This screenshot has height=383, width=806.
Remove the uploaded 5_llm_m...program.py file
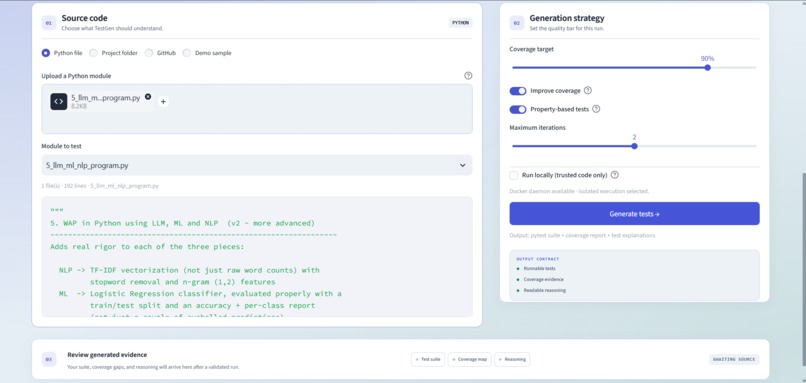coord(148,97)
